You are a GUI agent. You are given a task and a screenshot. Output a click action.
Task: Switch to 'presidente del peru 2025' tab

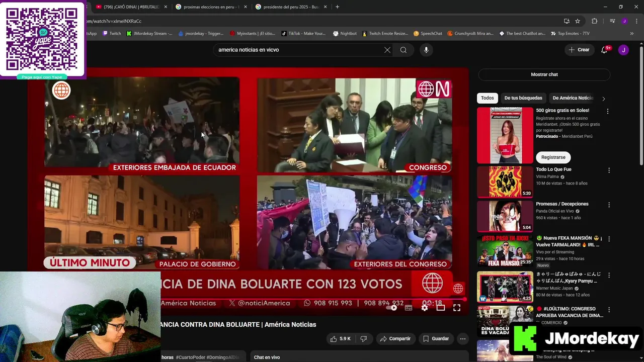[x=290, y=7]
